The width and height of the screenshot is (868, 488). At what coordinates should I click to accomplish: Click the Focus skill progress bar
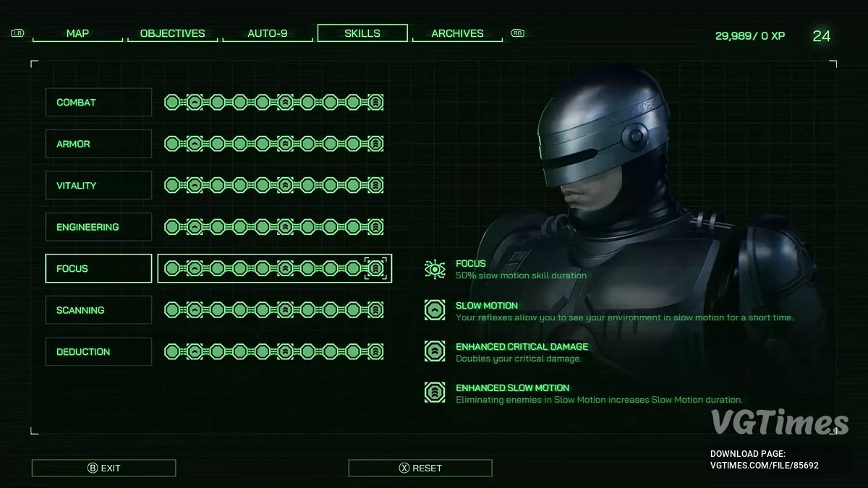pyautogui.click(x=274, y=268)
